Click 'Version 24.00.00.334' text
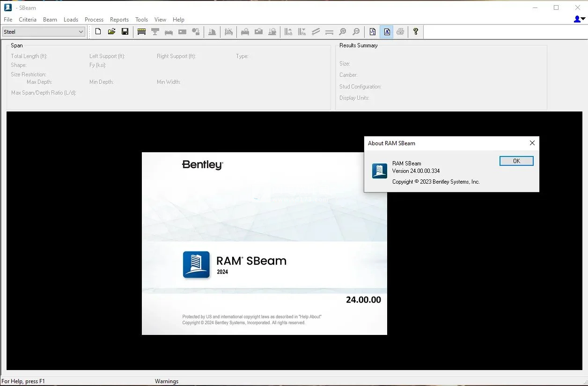This screenshot has width=588, height=386. (416, 171)
